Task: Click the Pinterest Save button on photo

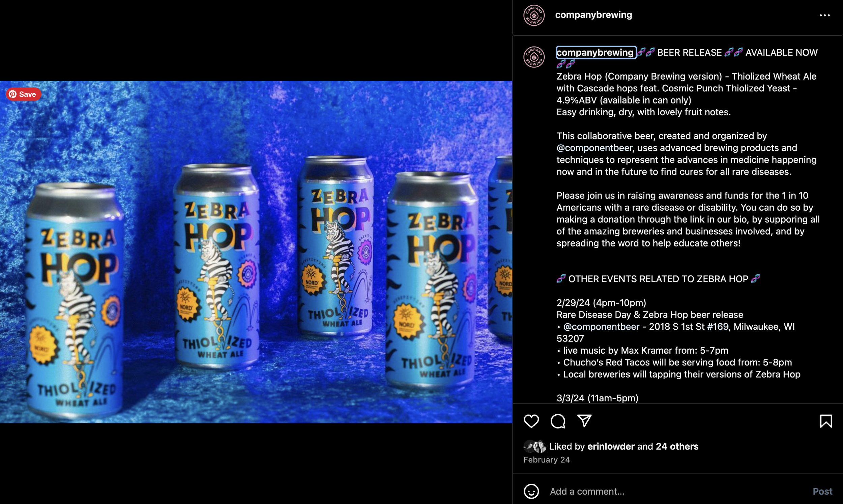Action: click(x=23, y=94)
